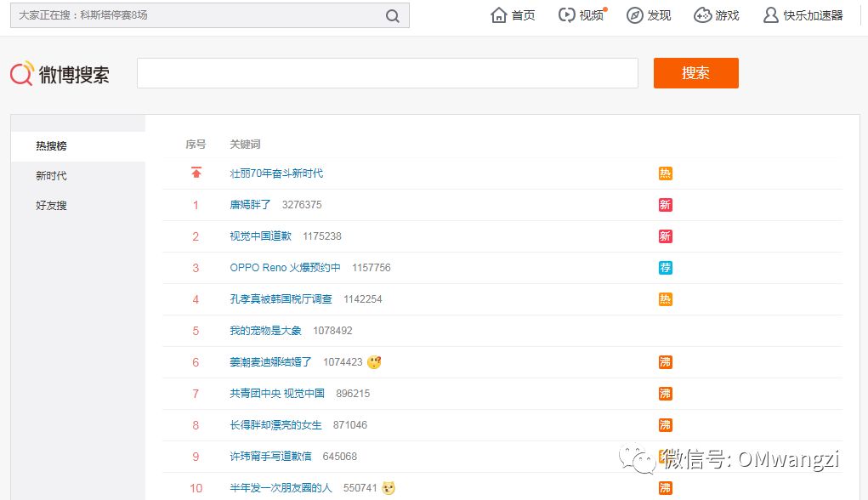The height and width of the screenshot is (500, 868).
Task: Click the pinned-top arrow icon beside 壮丽70年
Action: click(196, 173)
